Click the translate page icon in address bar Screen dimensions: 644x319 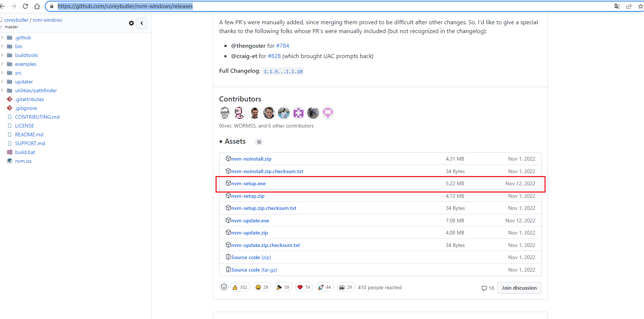[x=617, y=6]
